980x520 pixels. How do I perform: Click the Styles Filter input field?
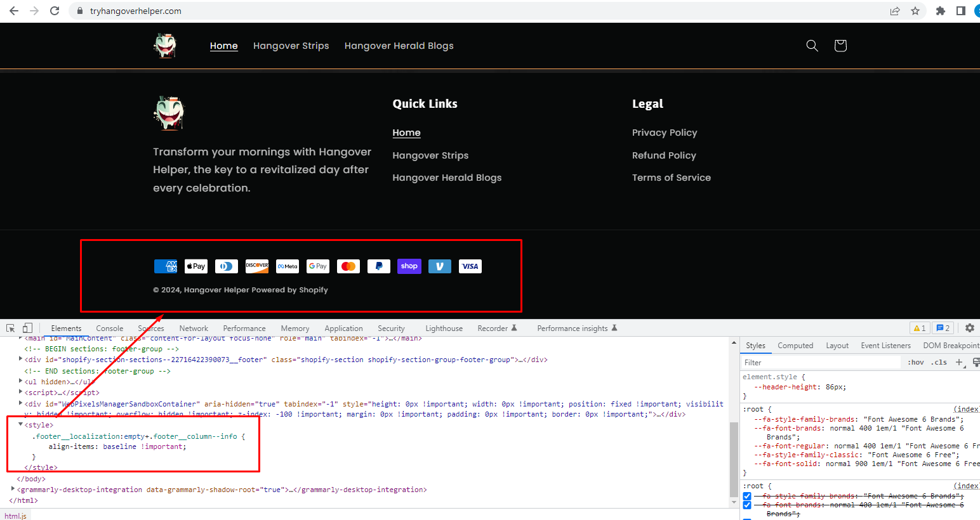[821, 363]
